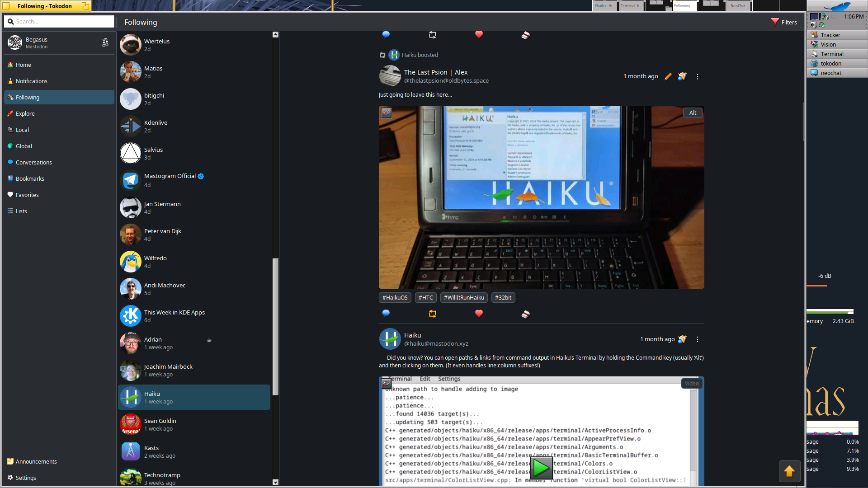Viewport: 868px width, 488px height.
Task: Toggle bookmark icon on topmost post
Action: (x=526, y=35)
